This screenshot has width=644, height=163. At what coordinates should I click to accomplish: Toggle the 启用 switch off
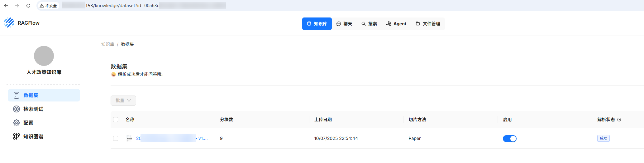tap(509, 139)
